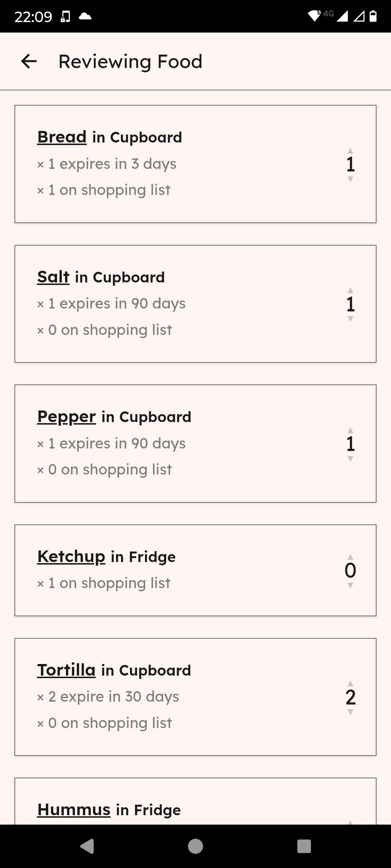
Task: Increase Salt quantity with up arrow
Action: tap(350, 290)
